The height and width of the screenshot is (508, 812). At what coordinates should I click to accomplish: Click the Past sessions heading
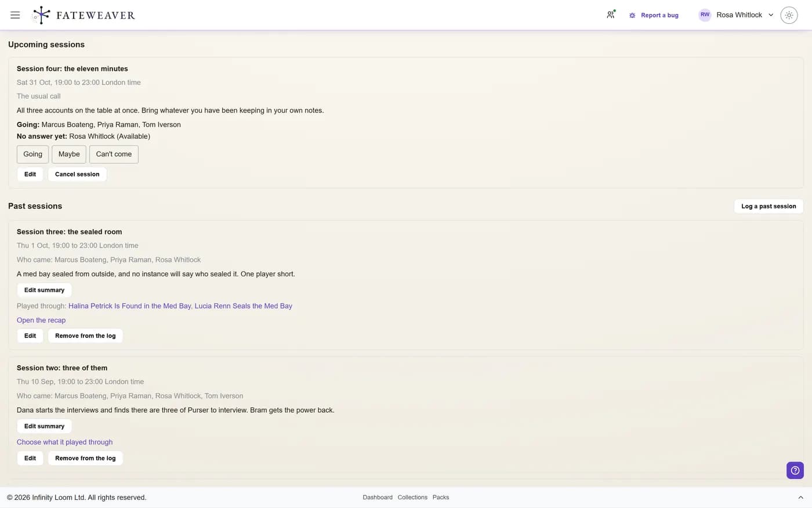pyautogui.click(x=35, y=206)
